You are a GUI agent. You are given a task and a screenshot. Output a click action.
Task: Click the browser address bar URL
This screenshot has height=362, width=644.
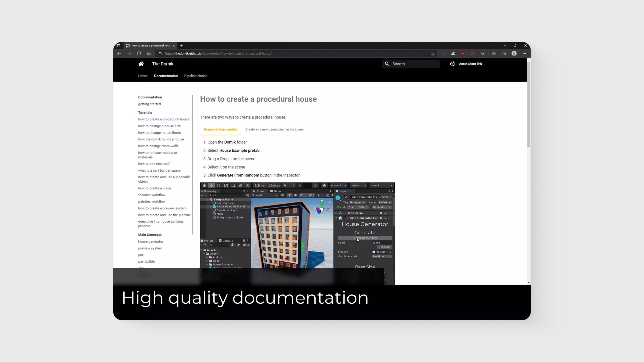tap(218, 53)
